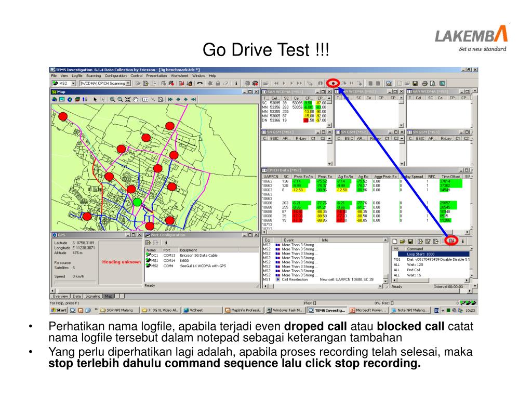Open the MS2 equipment dropdown
Viewport: 532px width, 399px height.
point(73,83)
